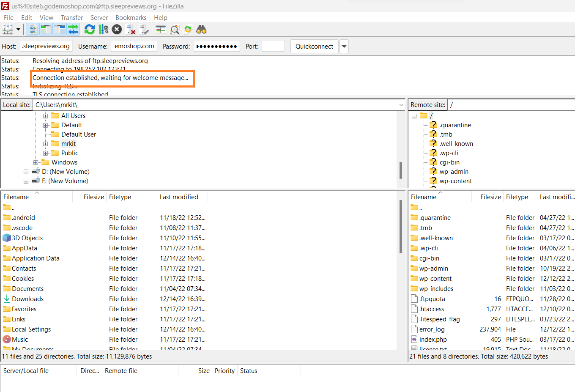Click the Password input field
This screenshot has width=575, height=392.
click(x=217, y=46)
